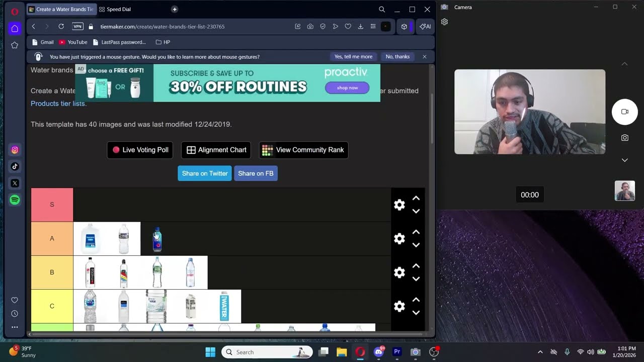Open Easy Setup menu icon
The height and width of the screenshot is (362, 644).
[373, 27]
